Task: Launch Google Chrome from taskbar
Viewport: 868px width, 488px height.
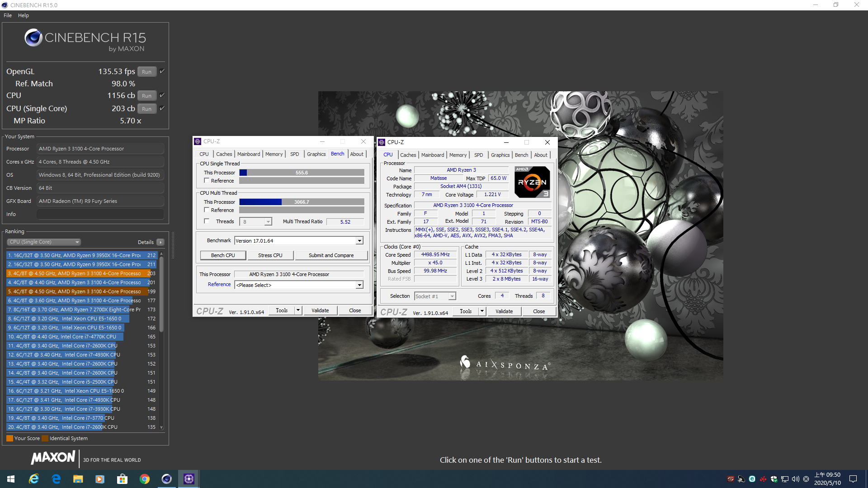Action: coord(145,479)
